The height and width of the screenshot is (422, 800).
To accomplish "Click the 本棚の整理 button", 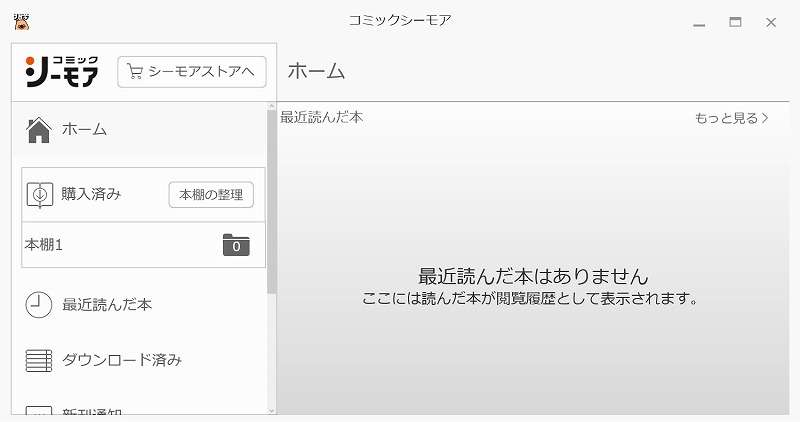I will click(211, 194).
